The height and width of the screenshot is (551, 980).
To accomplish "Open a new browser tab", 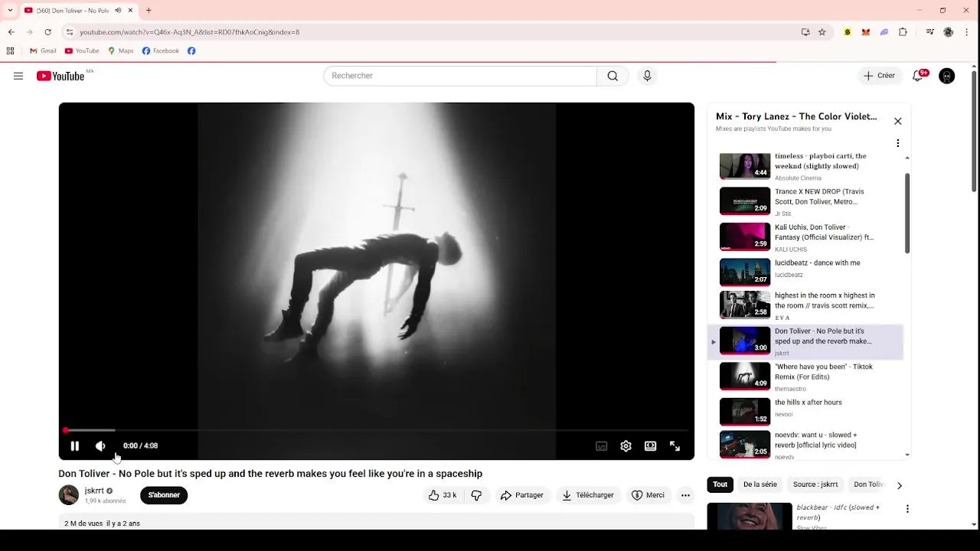I will [149, 10].
